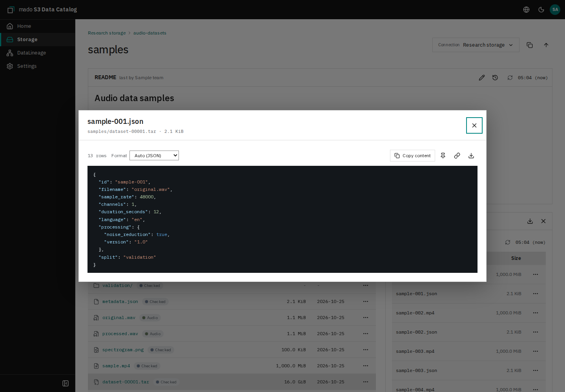Screen dimensions: 565x392
Task: Close the archive contents side panel
Action: pyautogui.click(x=543, y=221)
